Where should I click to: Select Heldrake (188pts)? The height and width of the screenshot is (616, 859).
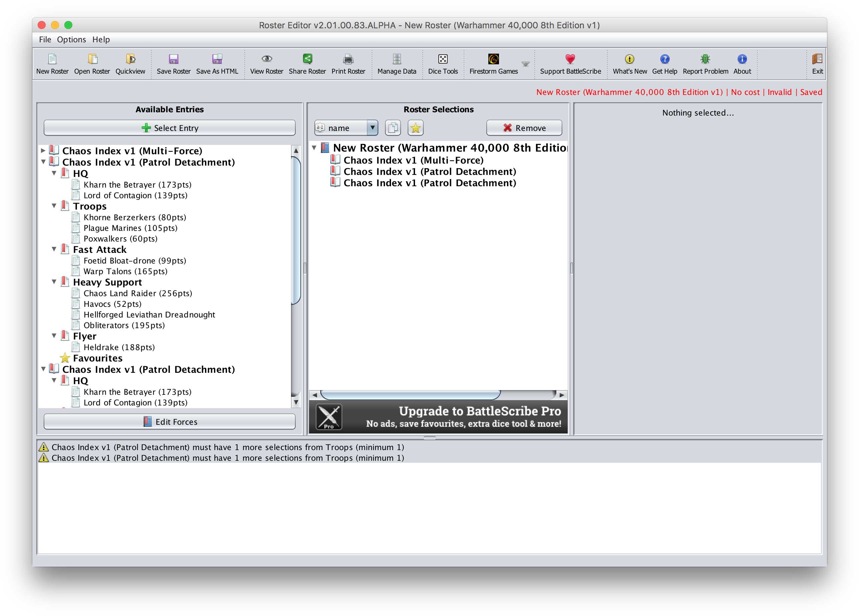tap(119, 347)
